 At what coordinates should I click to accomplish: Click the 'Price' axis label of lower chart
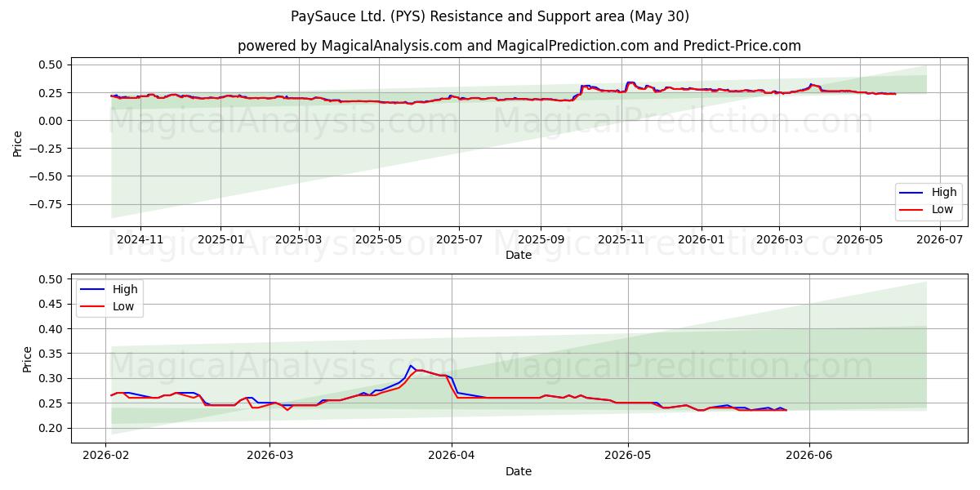tap(28, 359)
